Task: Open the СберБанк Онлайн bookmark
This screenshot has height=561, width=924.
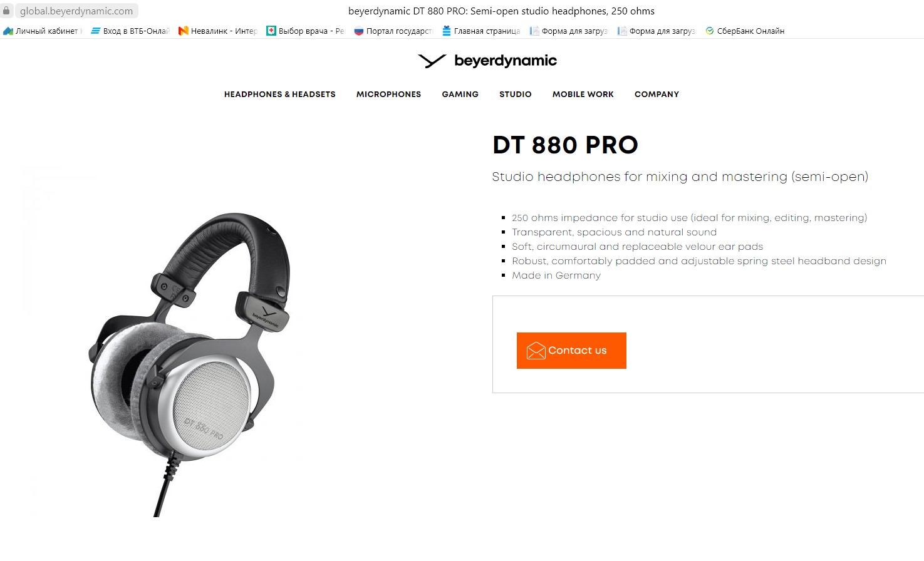Action: pos(745,31)
